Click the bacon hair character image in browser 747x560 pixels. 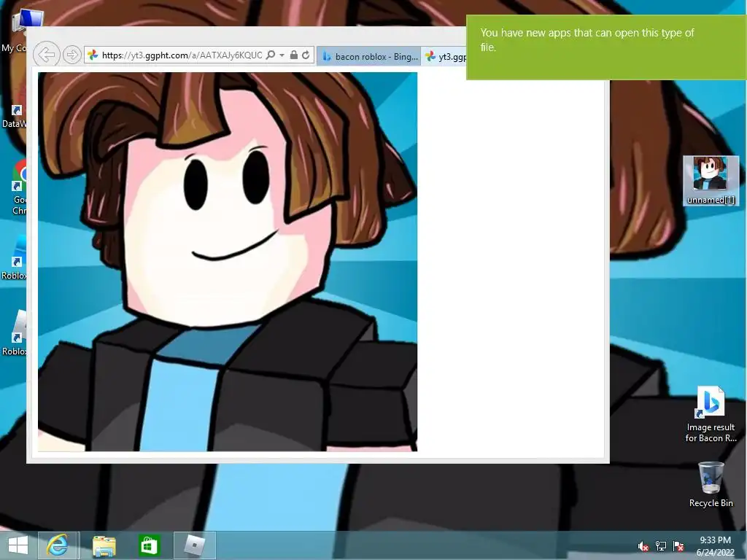point(228,262)
